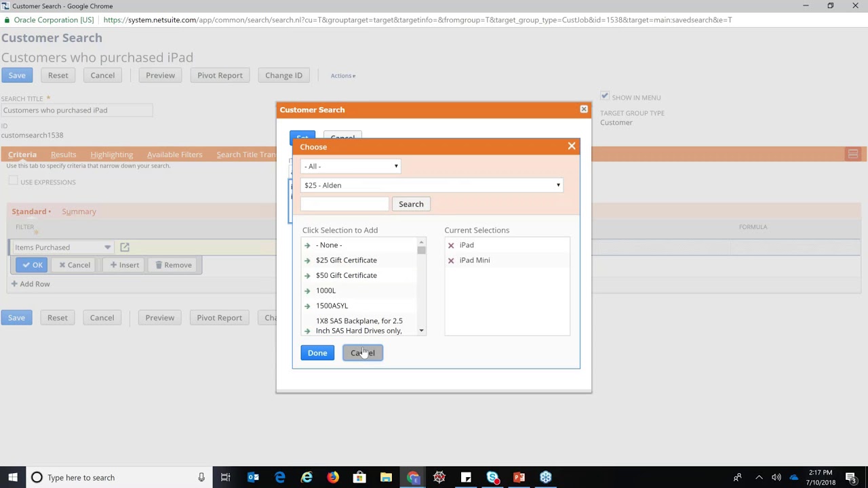
Task: Select 1X8 SAS Backplane list entry
Action: (x=359, y=326)
